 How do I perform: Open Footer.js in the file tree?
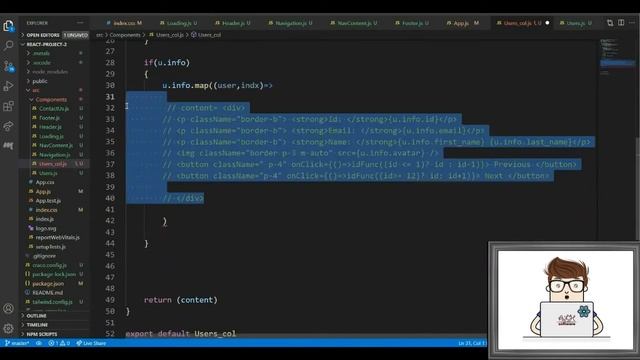49,118
